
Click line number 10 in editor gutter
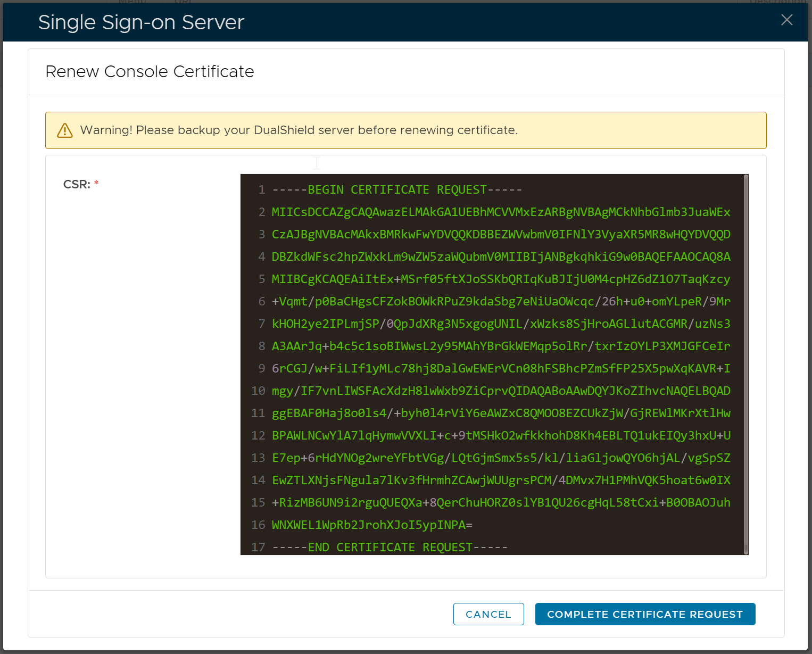pos(259,391)
